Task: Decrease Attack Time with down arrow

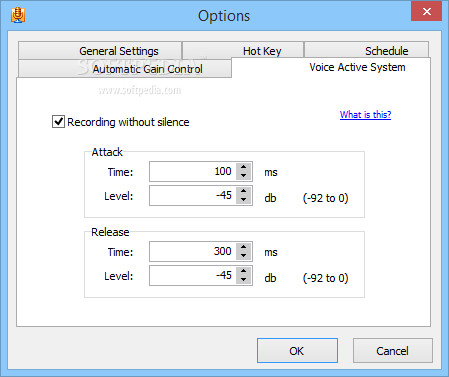Action: [x=244, y=176]
